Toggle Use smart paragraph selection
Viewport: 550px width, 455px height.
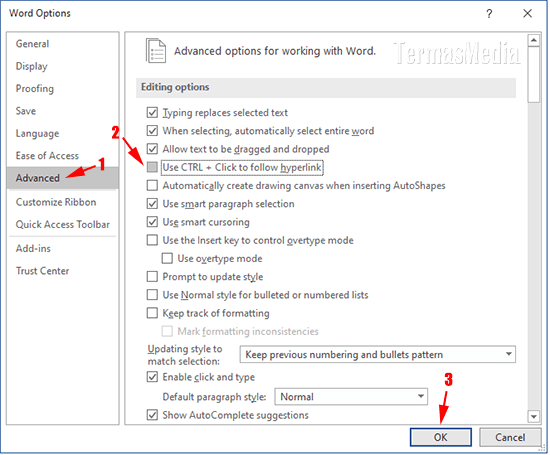coord(152,204)
